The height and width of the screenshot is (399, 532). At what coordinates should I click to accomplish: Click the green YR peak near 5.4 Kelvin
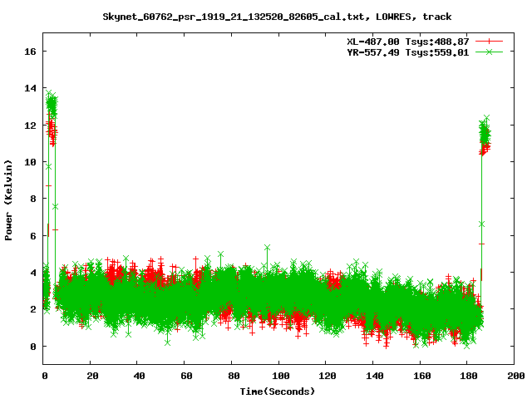click(267, 248)
